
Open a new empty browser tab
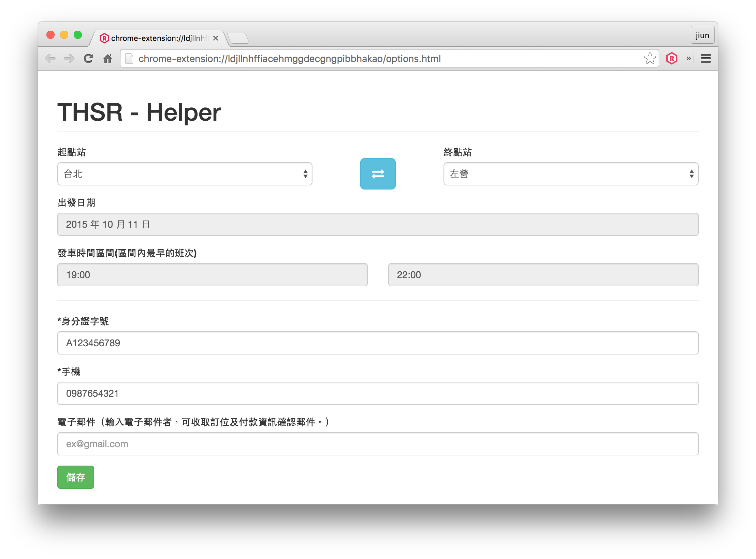(238, 38)
